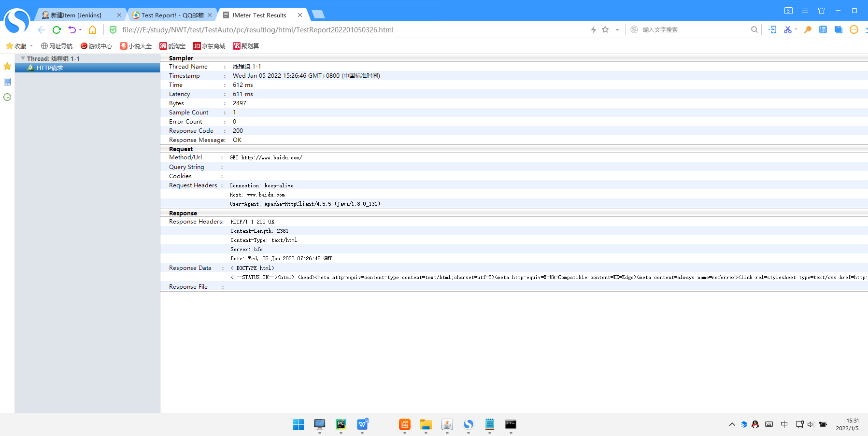This screenshot has height=436, width=868.
Task: Collapse the Thread: 线程组 1-1 triangle
Action: [x=23, y=58]
